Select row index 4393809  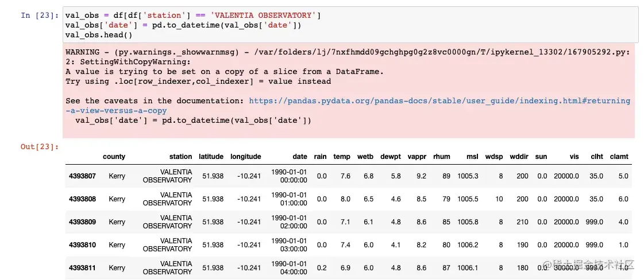pos(82,222)
